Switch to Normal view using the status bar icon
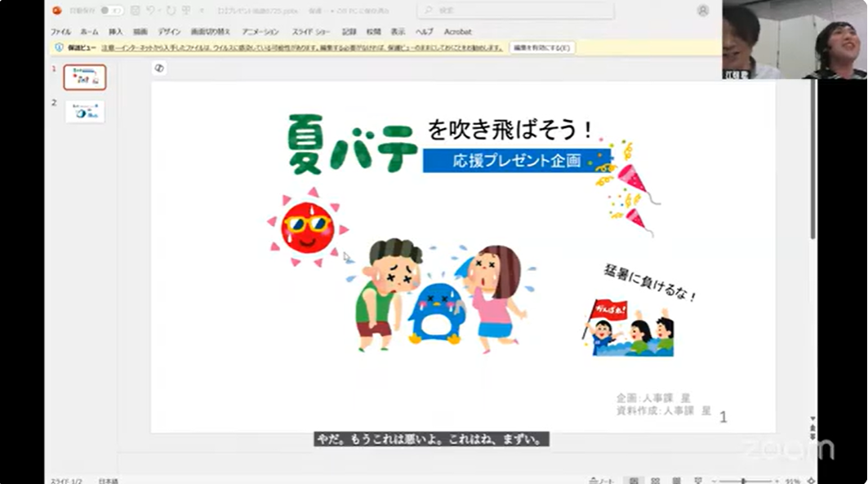868x484 pixels. pyautogui.click(x=634, y=481)
